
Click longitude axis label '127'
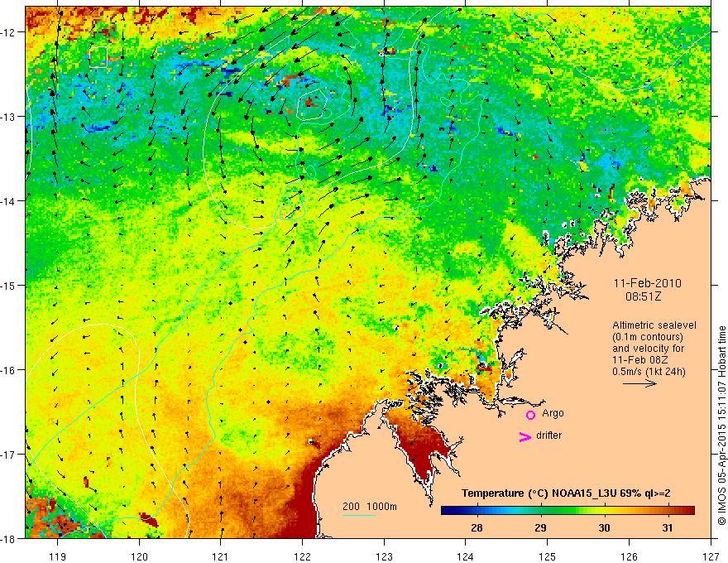711,556
